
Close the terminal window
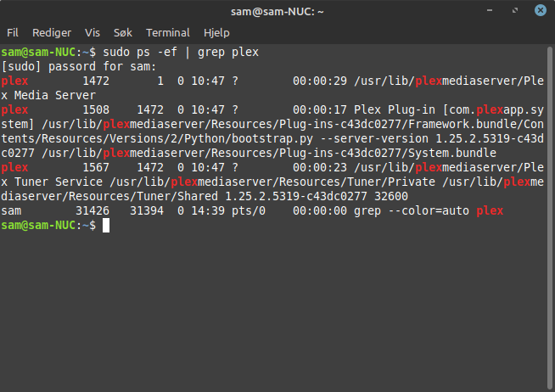540,10
